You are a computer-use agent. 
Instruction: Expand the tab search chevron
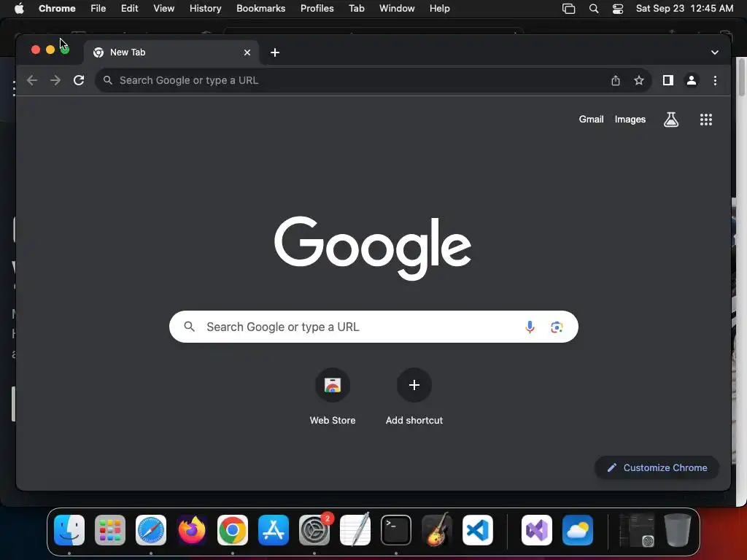click(715, 52)
